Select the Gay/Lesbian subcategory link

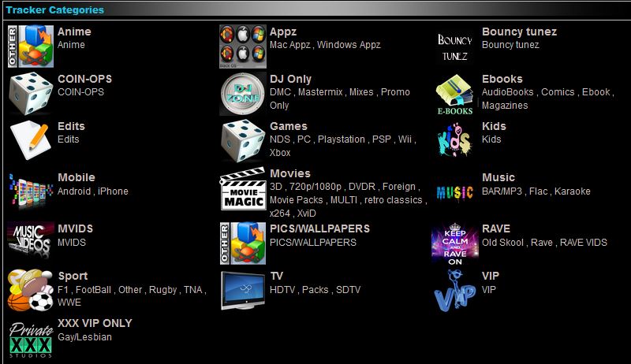click(x=84, y=337)
